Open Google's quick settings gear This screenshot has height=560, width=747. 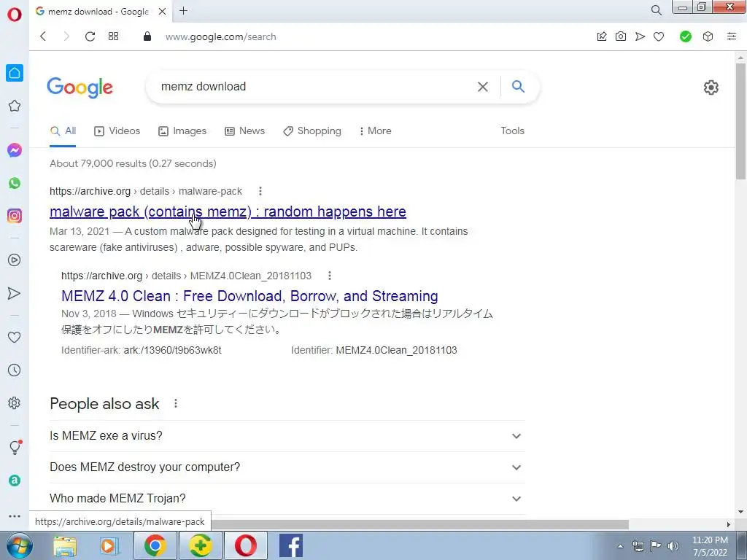click(x=711, y=87)
